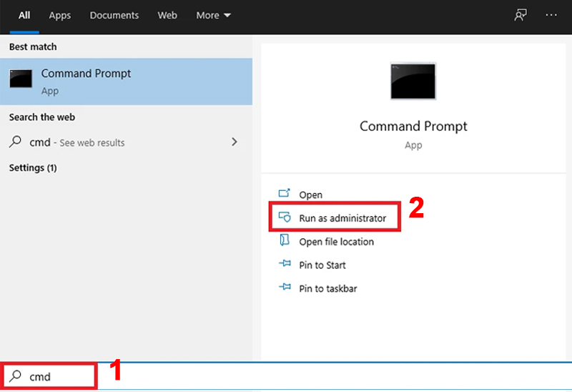Select Command Prompt best match result
Viewport: 572px width, 392px height.
[127, 82]
